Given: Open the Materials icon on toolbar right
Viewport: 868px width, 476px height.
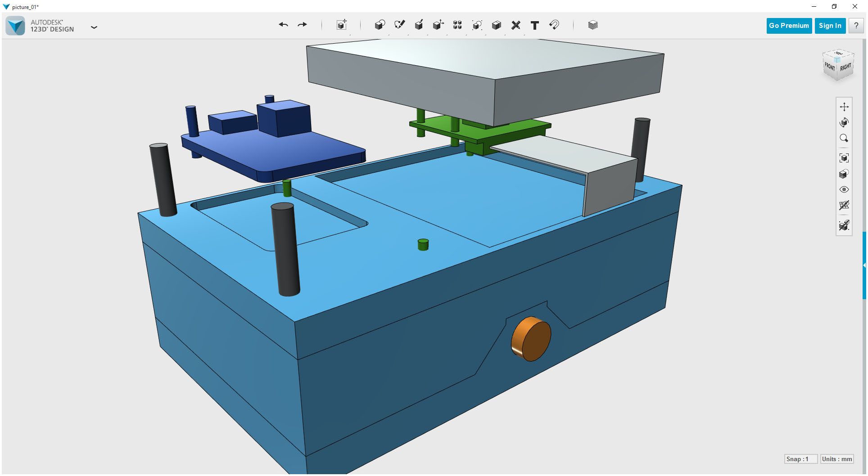Looking at the screenshot, I should (x=593, y=25).
